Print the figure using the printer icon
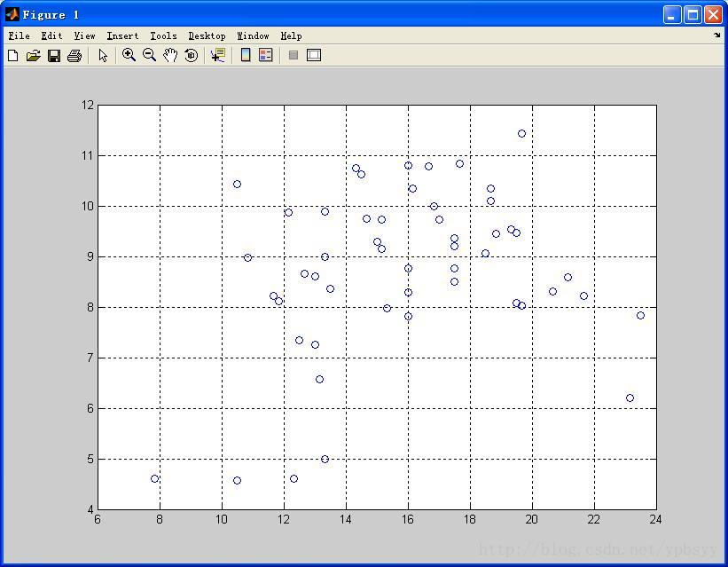 74,56
